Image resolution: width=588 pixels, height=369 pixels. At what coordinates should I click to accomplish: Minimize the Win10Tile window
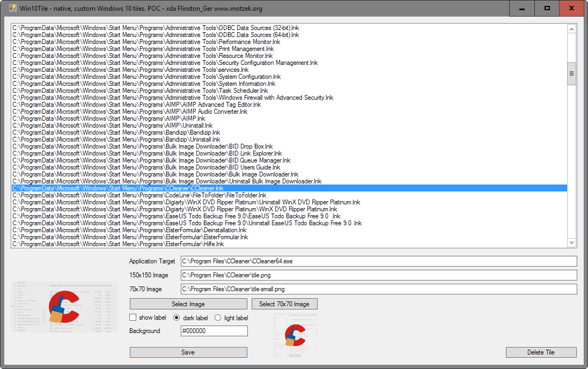(x=521, y=8)
